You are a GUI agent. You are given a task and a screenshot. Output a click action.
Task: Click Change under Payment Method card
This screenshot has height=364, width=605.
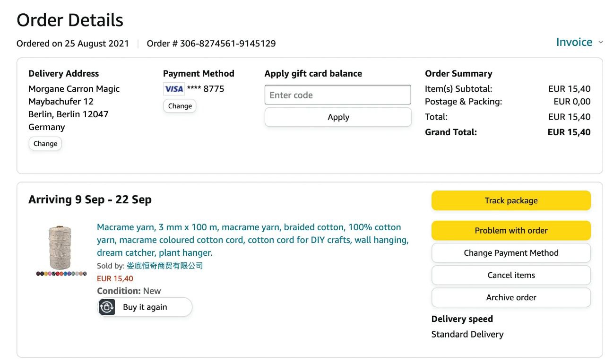pyautogui.click(x=180, y=106)
